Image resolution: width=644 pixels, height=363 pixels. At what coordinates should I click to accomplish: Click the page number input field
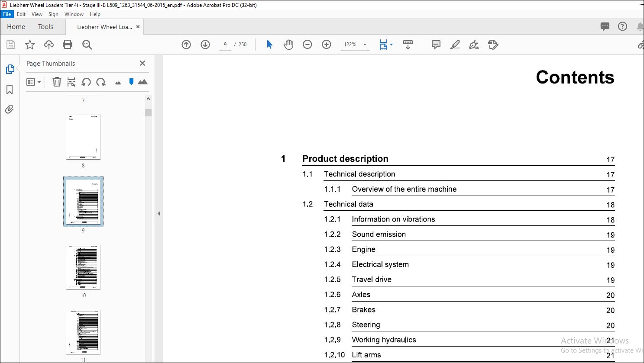click(x=225, y=45)
